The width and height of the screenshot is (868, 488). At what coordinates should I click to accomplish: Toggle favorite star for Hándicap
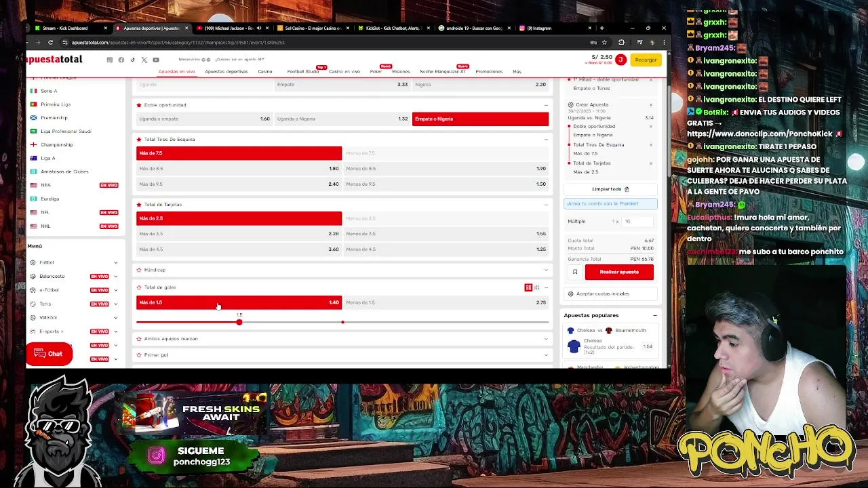point(139,270)
